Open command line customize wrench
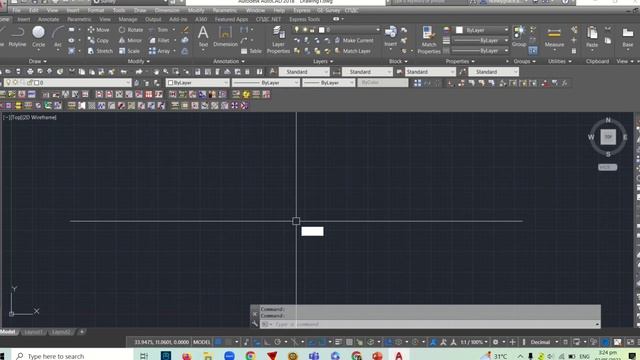640x360 pixels. (255, 324)
